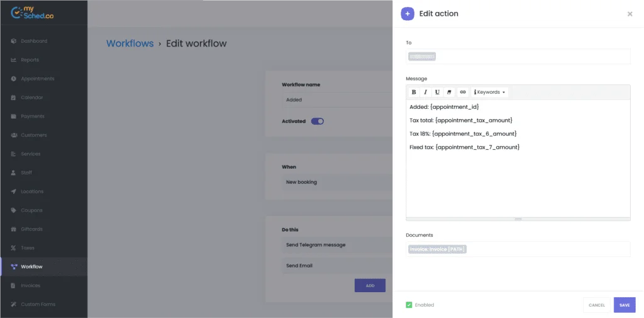
Task: Click the CANCEL button
Action: pyautogui.click(x=597, y=305)
